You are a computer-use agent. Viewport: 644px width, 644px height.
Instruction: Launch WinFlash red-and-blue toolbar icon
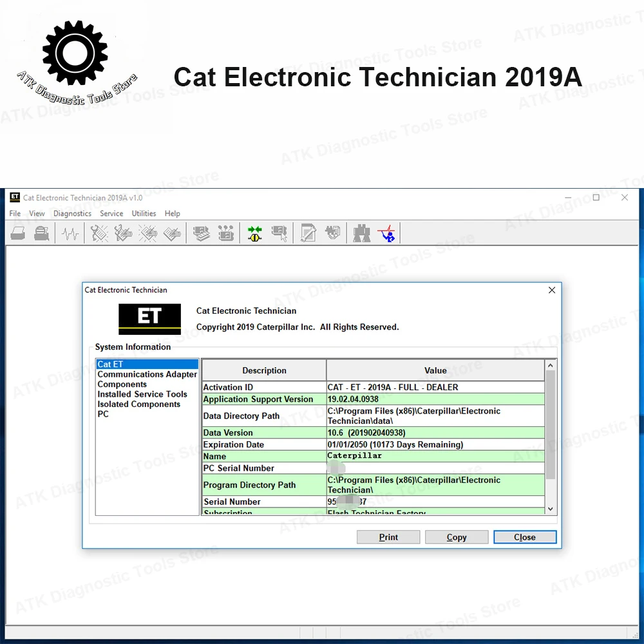coord(386,233)
